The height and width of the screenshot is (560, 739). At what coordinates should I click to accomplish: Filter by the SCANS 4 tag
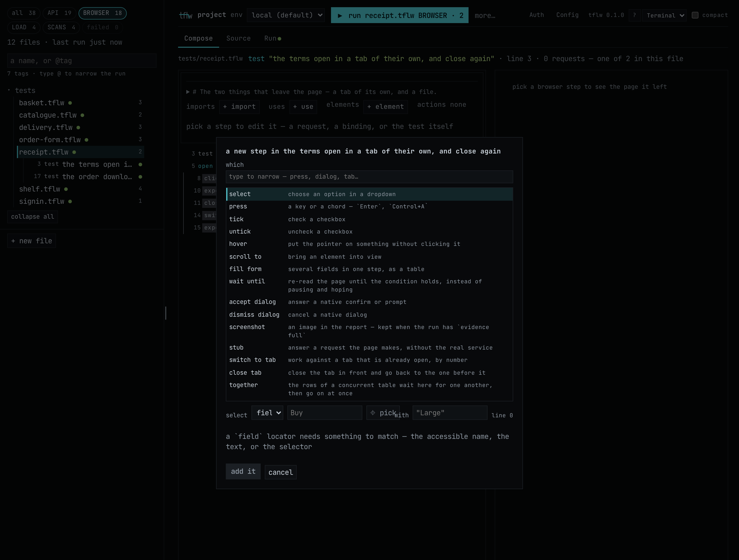click(61, 27)
